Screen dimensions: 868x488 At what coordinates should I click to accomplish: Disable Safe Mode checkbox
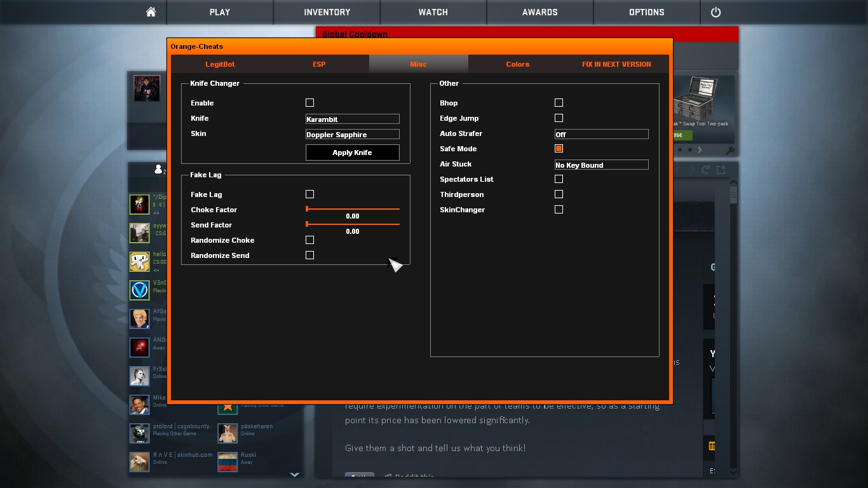559,148
